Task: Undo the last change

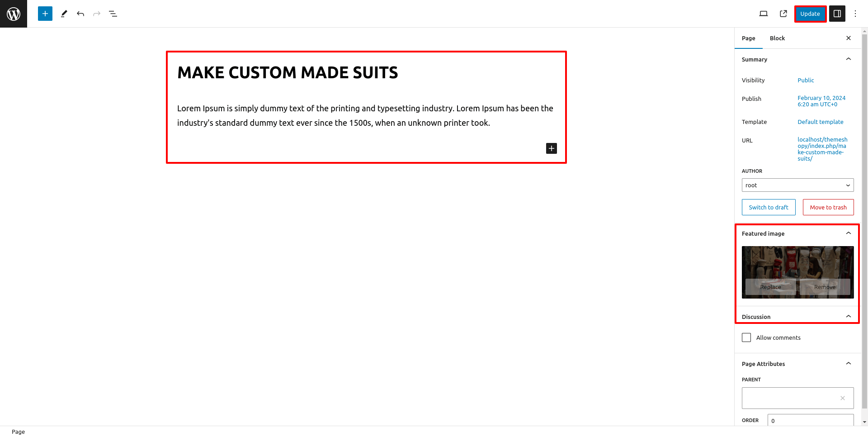Action: tap(80, 14)
